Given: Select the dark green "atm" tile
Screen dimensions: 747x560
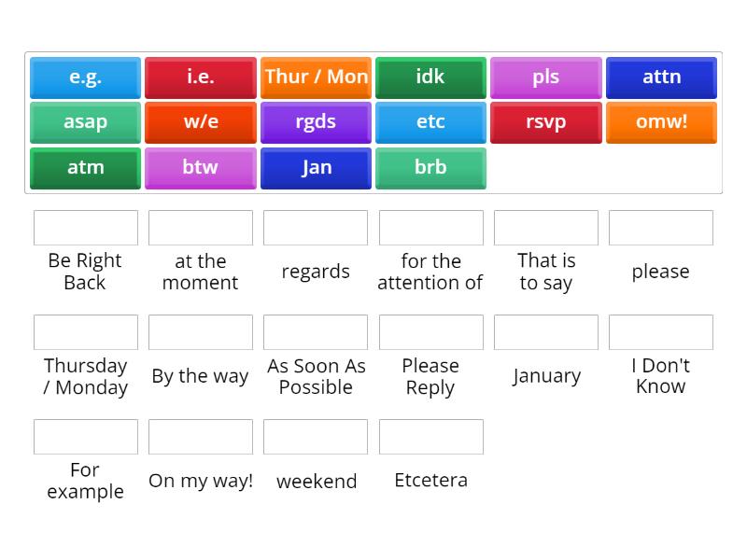Looking at the screenshot, I should point(85,168).
